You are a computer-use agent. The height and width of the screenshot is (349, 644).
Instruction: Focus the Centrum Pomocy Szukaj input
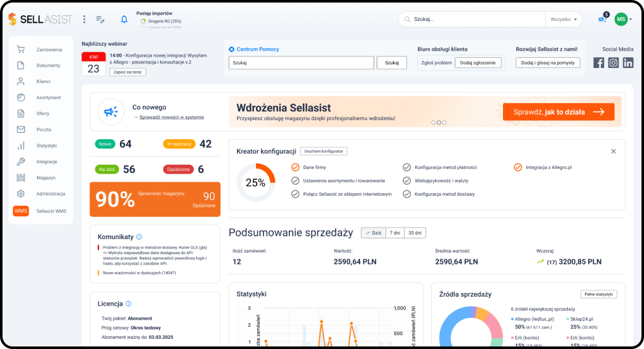[x=301, y=63]
